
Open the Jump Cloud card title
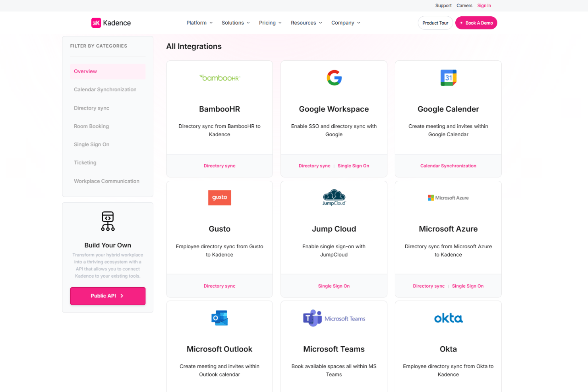tap(334, 229)
